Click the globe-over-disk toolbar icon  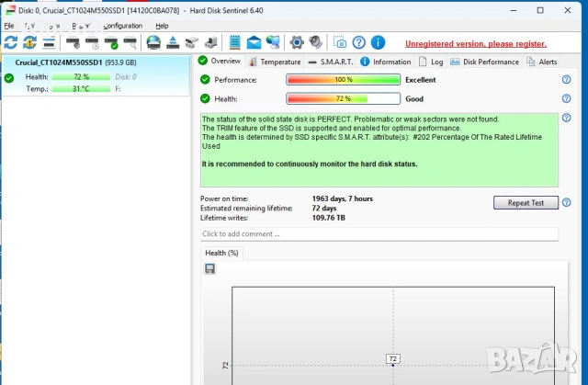(153, 42)
